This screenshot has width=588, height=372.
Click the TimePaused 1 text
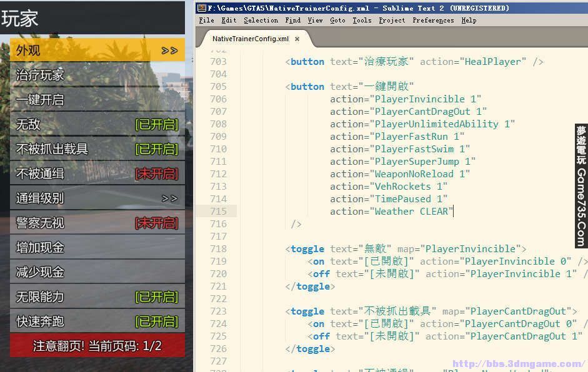click(409, 199)
